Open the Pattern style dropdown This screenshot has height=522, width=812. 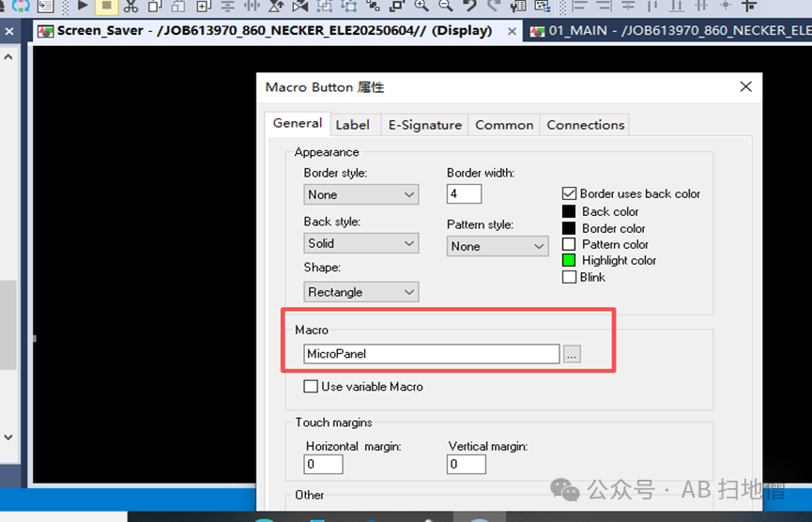point(498,247)
